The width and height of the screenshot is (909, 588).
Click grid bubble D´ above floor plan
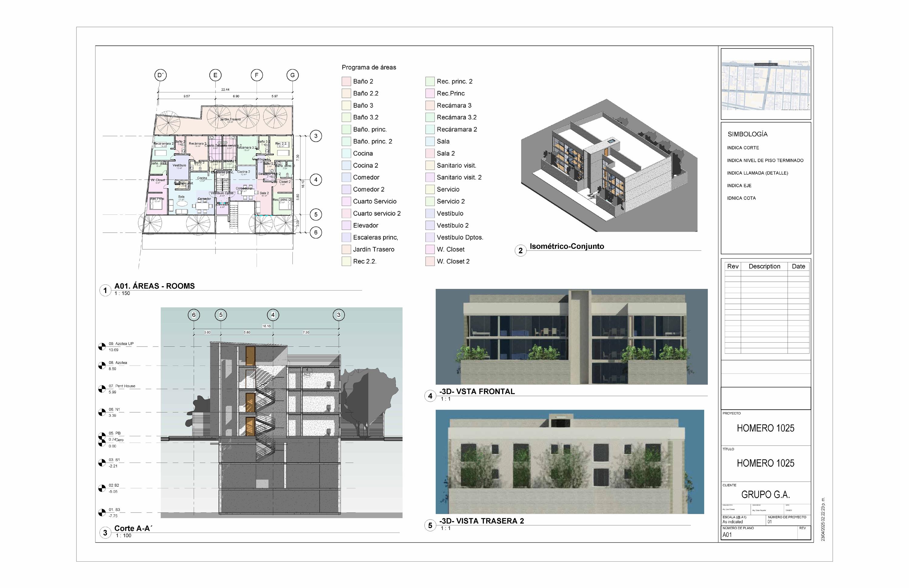pos(160,75)
